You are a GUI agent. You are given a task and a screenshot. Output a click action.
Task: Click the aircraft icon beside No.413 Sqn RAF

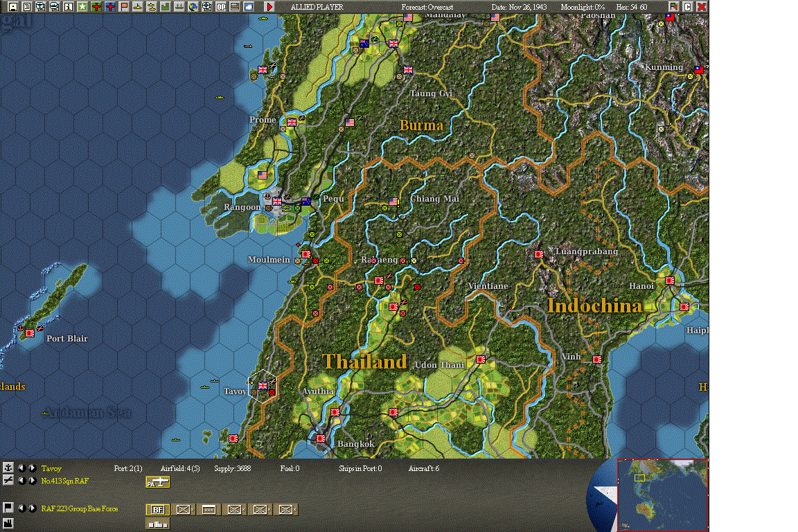pos(8,479)
